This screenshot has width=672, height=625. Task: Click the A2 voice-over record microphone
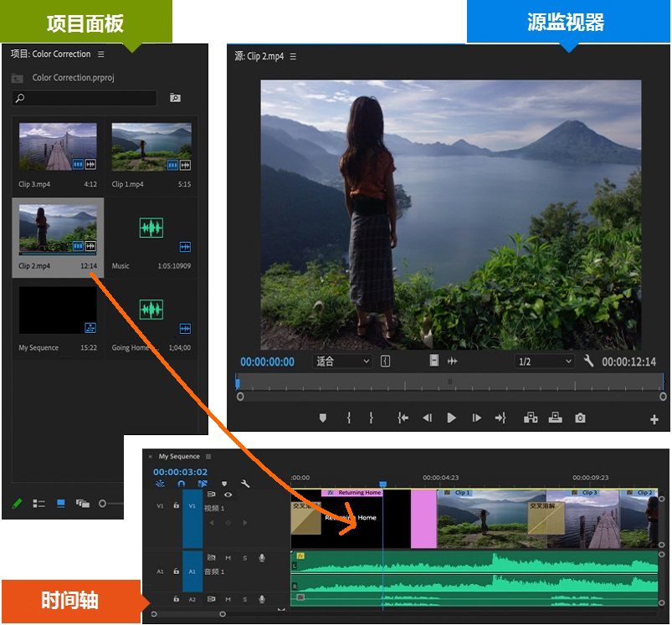click(262, 599)
